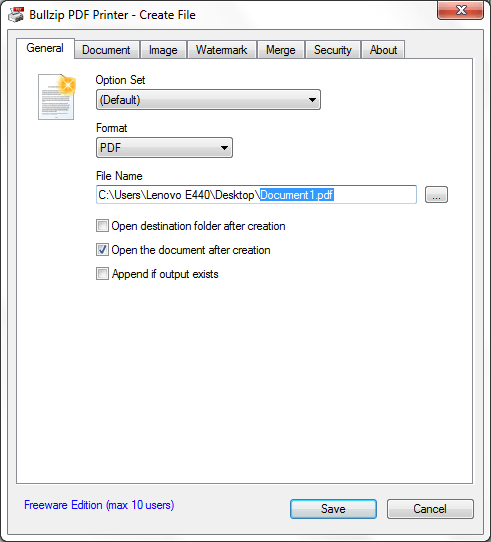Close the Create File dialog
The image size is (491, 542).
(x=460, y=10)
